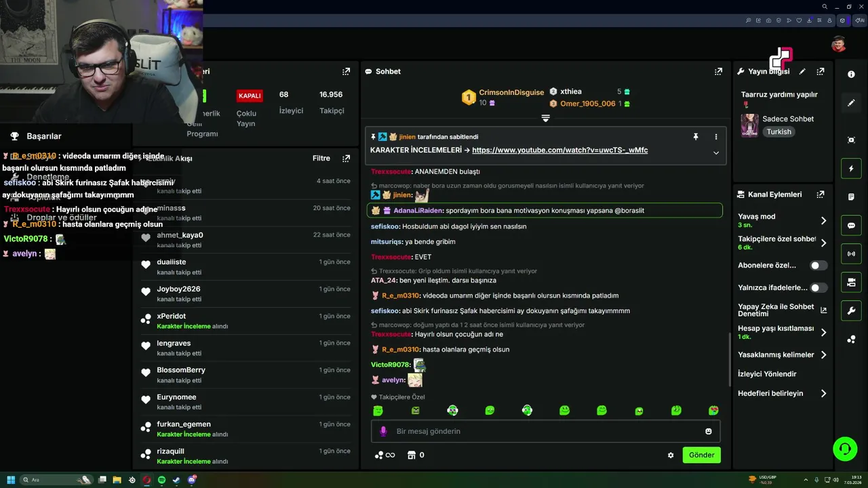Open the Filtre activity filter
This screenshot has height=488, width=868.
click(x=321, y=159)
